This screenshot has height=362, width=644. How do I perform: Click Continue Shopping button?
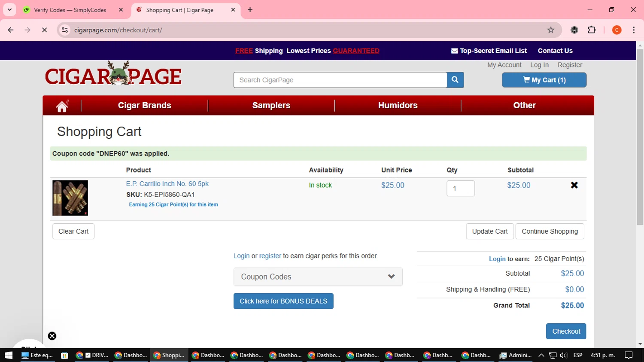click(550, 231)
